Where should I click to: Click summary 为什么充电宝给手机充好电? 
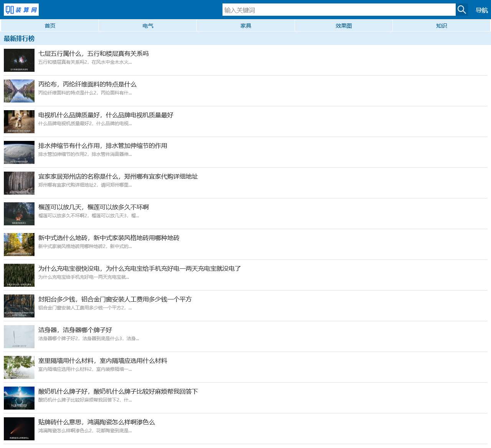84,277
